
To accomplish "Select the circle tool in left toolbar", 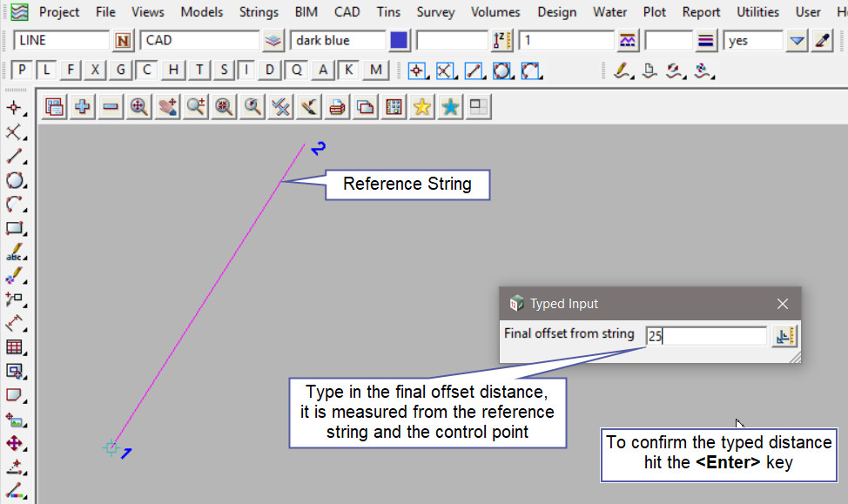I will [15, 181].
